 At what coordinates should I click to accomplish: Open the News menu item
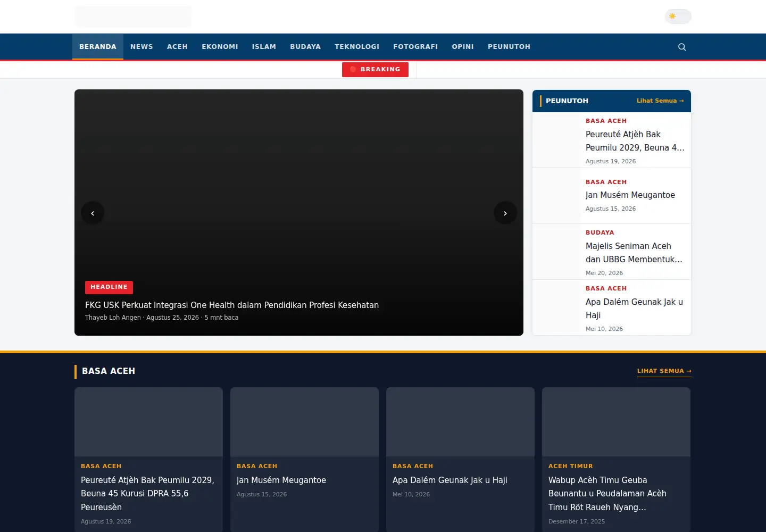[x=141, y=47]
